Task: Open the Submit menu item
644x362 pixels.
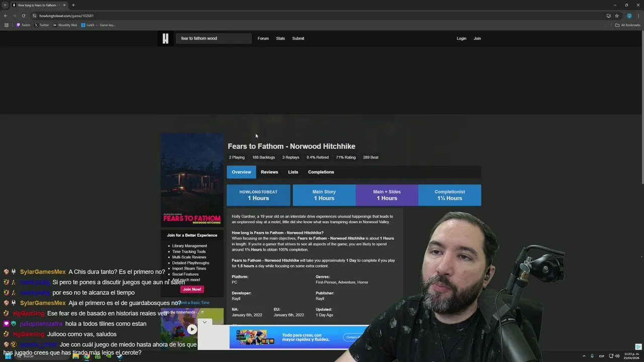Action: point(298,38)
